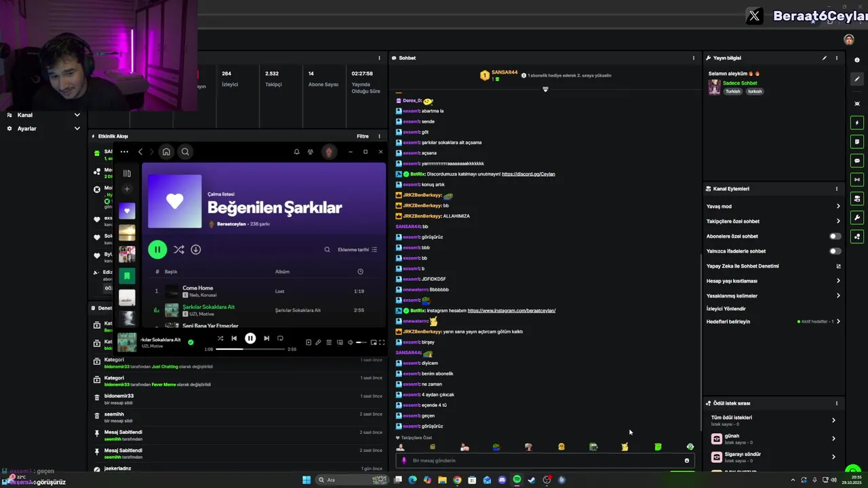This screenshot has width=868, height=488.
Task: Toggle Abonelere özel sohbet switch
Action: [835, 236]
